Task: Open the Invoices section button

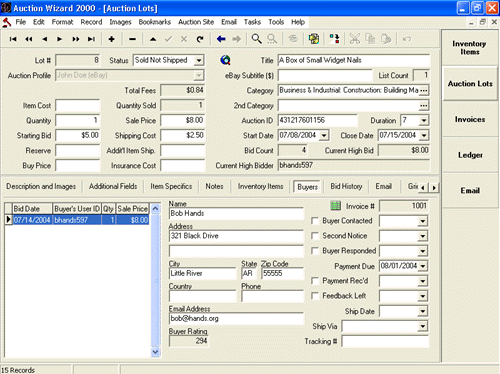Action: 470,119
